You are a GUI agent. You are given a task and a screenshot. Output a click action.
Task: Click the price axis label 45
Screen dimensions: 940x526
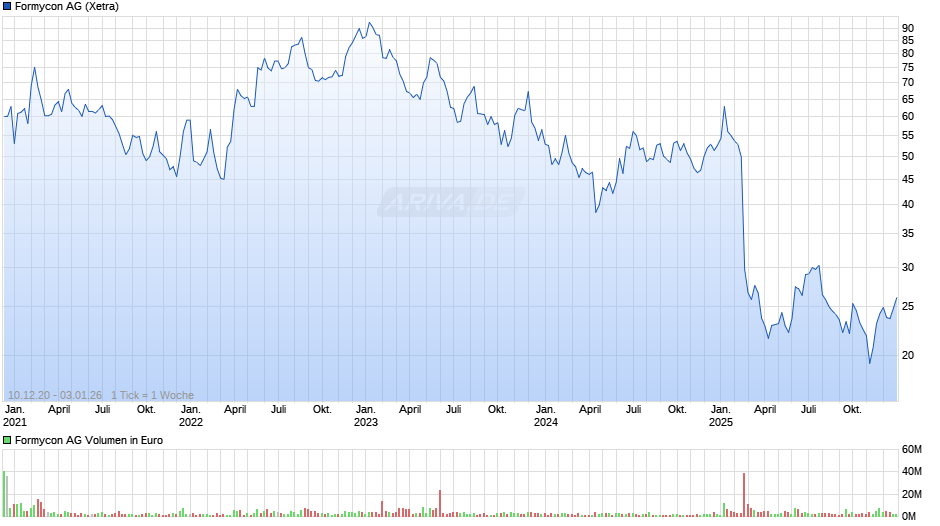[x=908, y=179]
